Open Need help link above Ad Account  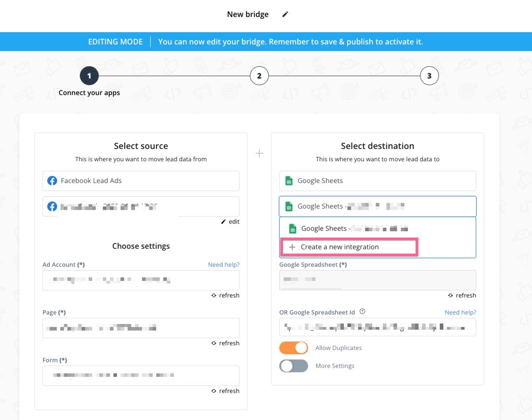(x=223, y=264)
